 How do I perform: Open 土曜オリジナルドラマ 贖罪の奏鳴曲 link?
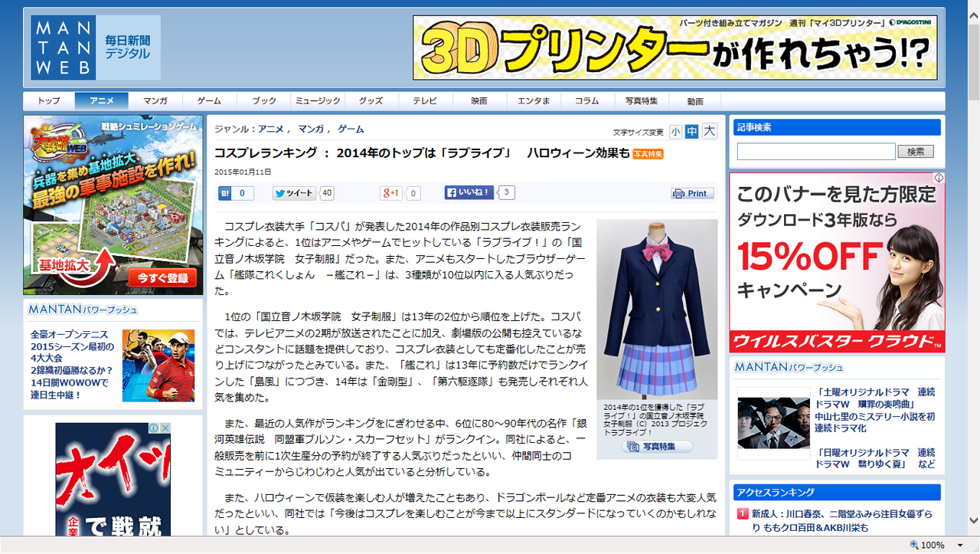875,410
